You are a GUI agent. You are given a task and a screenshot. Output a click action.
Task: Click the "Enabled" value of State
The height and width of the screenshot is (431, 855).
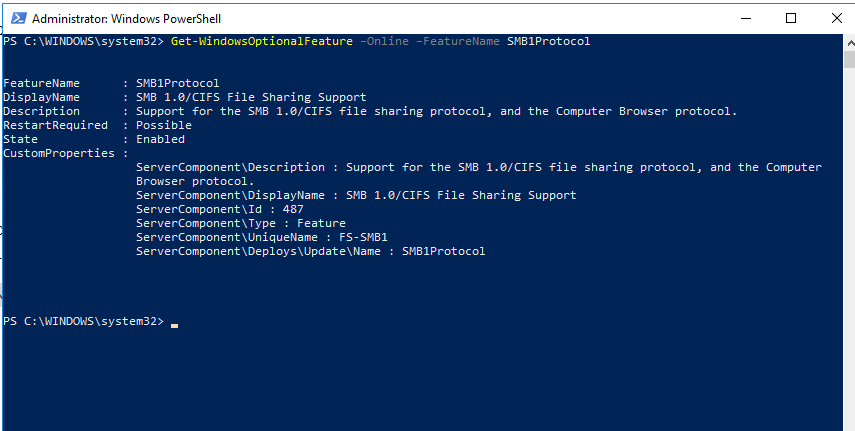tap(160, 139)
